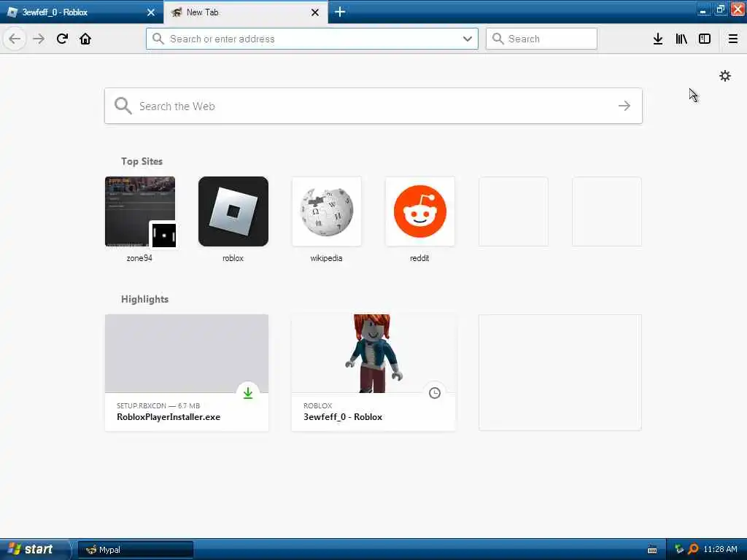The image size is (747, 560).
Task: Click the reddit label text
Action: click(419, 258)
